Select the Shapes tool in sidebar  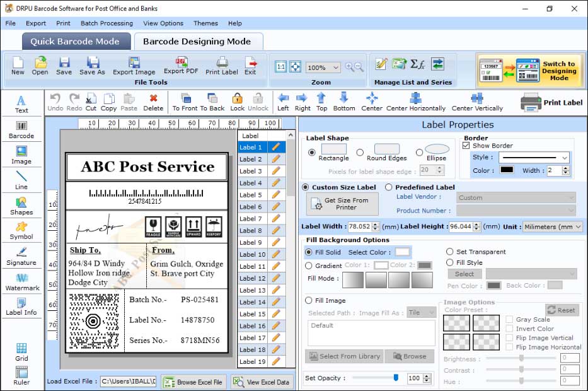[21, 206]
